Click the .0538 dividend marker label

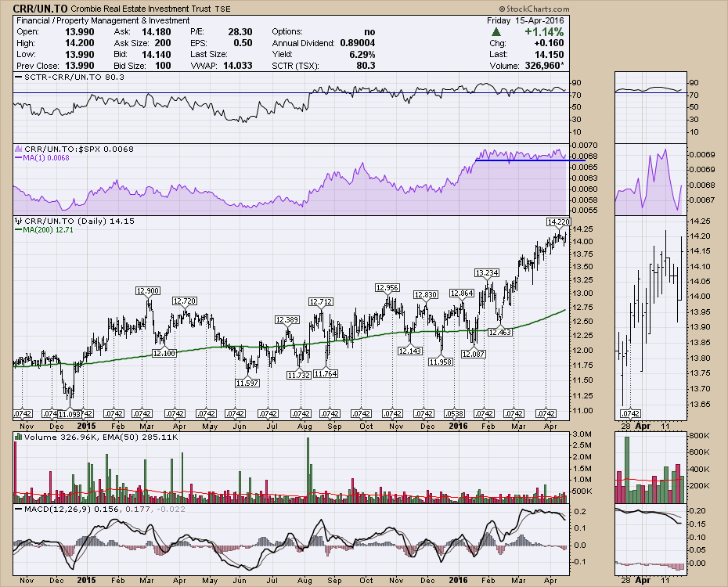pyautogui.click(x=454, y=413)
